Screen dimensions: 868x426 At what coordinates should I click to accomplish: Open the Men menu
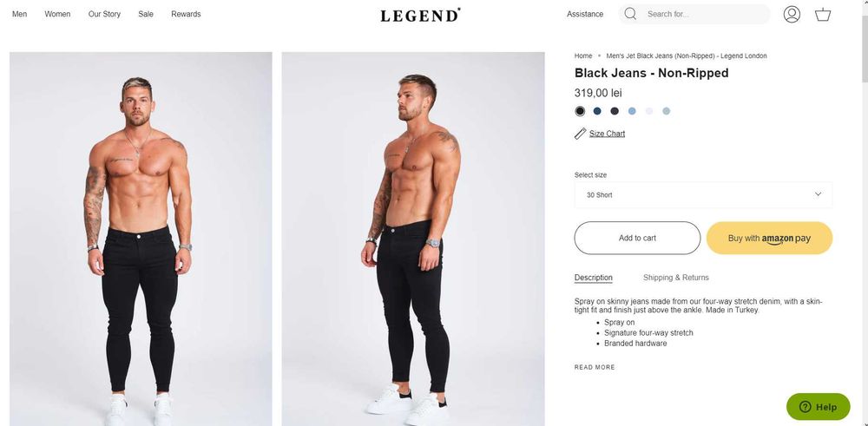(19, 14)
